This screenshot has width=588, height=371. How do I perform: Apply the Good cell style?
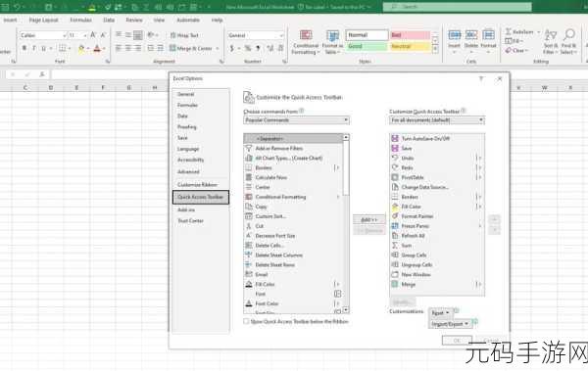366,46
